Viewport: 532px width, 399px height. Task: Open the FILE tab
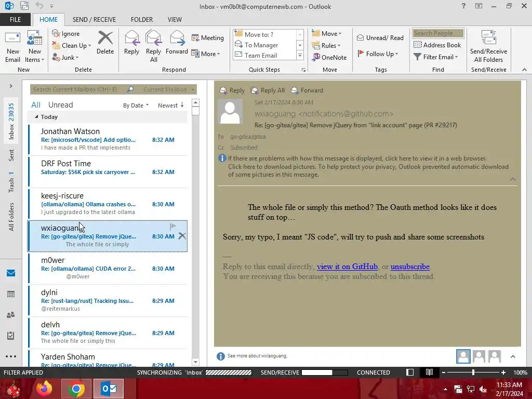click(15, 19)
